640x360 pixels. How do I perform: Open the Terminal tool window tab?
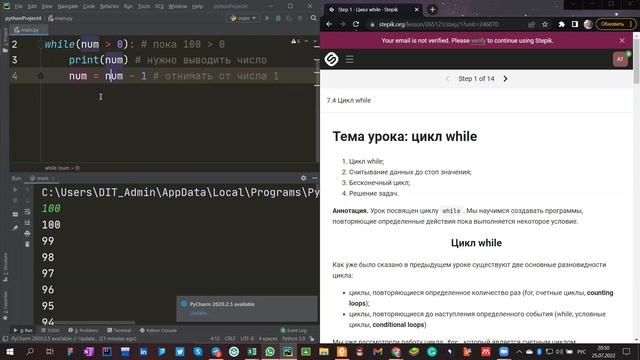coord(119,330)
